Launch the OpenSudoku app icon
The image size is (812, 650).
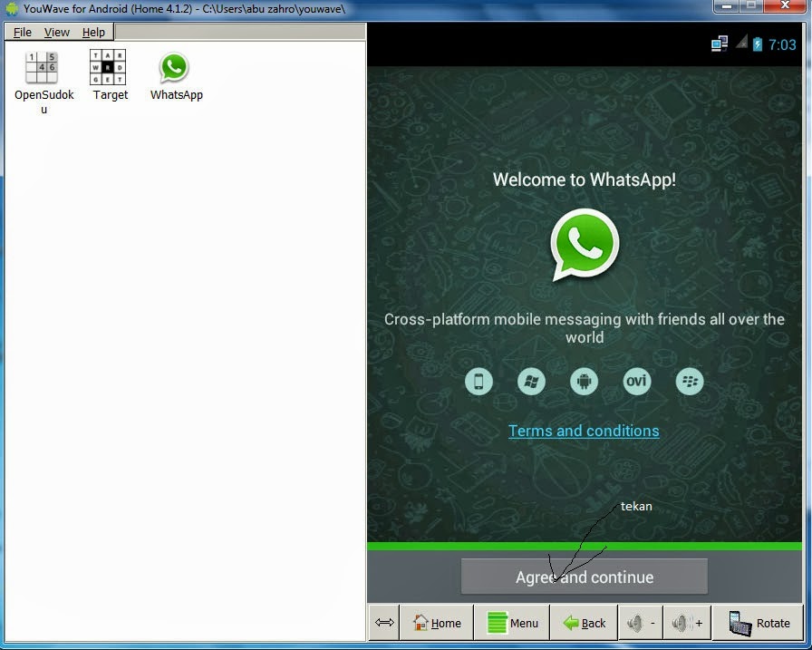pyautogui.click(x=43, y=67)
